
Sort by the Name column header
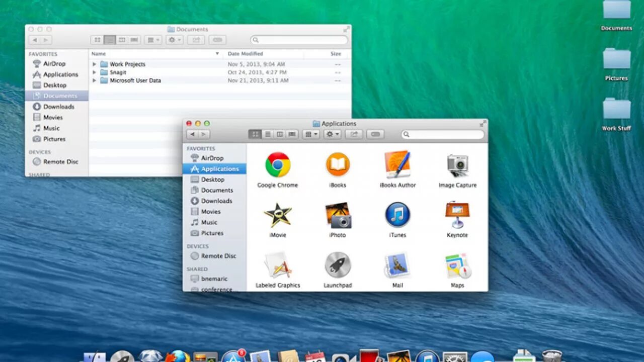tap(156, 54)
